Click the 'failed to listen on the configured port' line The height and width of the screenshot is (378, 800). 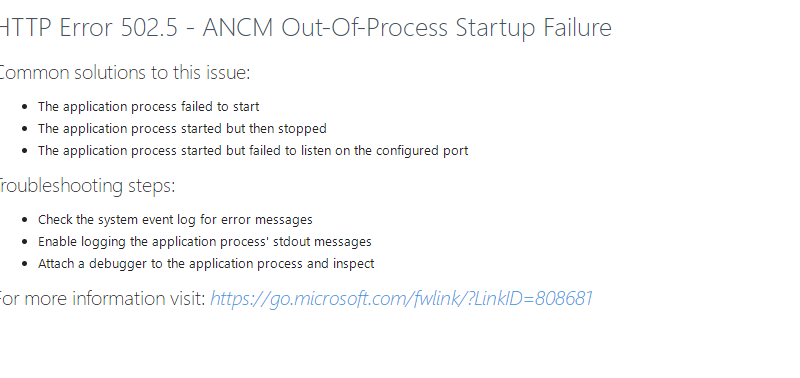253,151
